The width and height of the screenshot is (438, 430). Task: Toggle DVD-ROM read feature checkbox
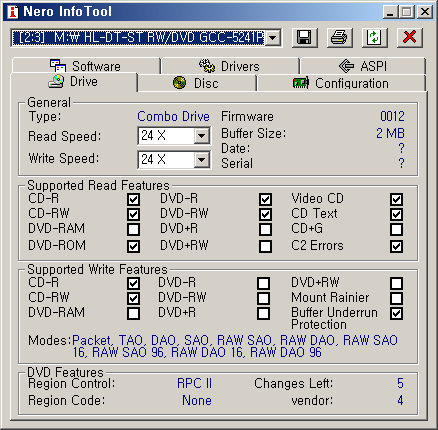click(133, 246)
